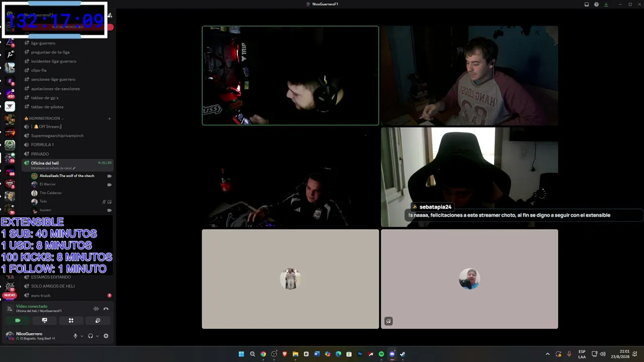Open Photoshop from the taskbar
644x362 pixels.
360,354
